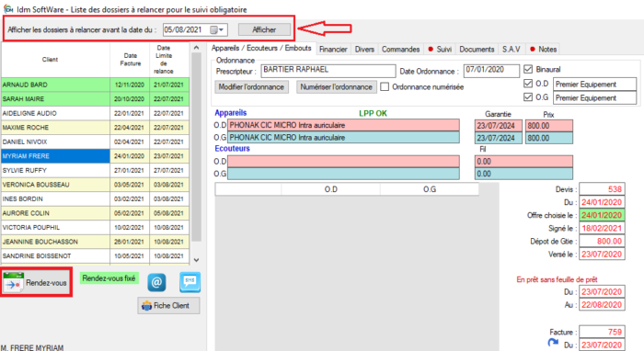Click the O.D Garantie date field
The width and height of the screenshot is (644, 351).
[499, 126]
